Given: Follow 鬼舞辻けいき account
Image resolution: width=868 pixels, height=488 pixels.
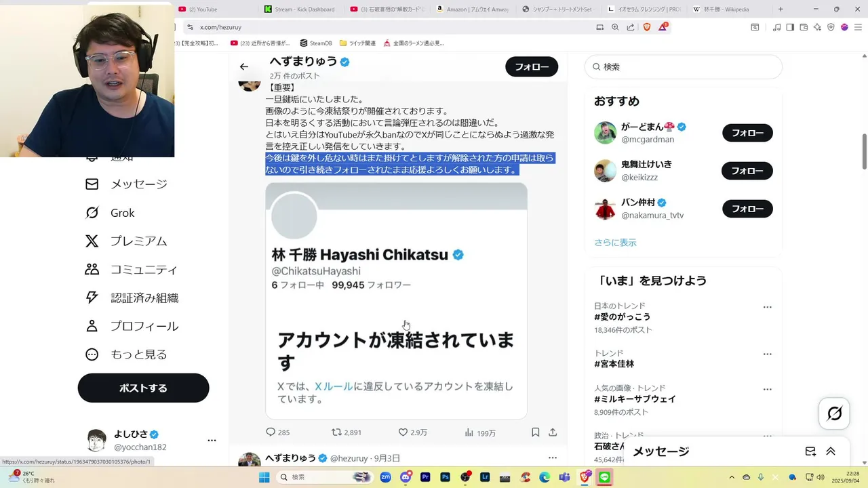Looking at the screenshot, I should click(747, 171).
